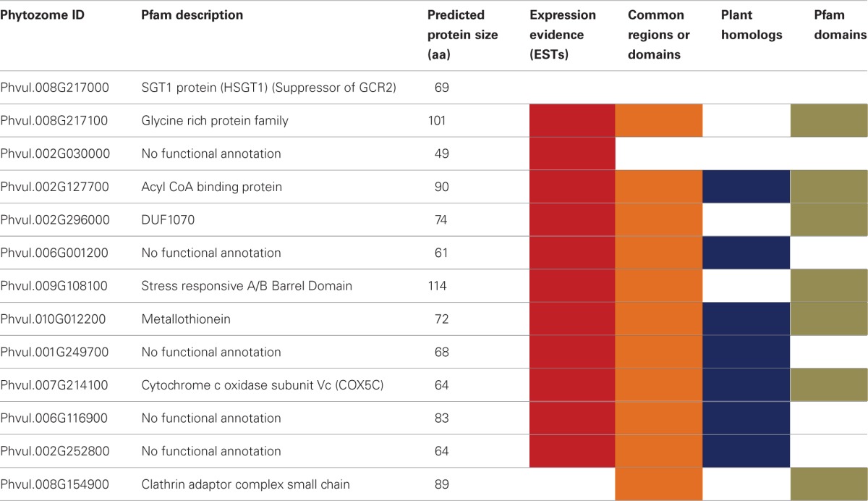The height and width of the screenshot is (501, 868).
Task: Select the Cytochrome c oxidase subunit Vc description
Action: (262, 385)
